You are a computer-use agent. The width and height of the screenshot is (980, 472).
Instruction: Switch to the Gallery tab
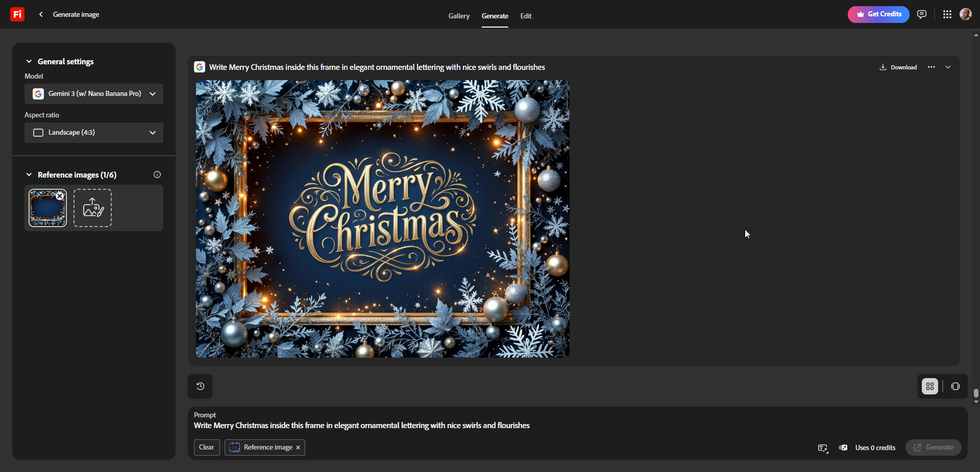[x=458, y=16]
